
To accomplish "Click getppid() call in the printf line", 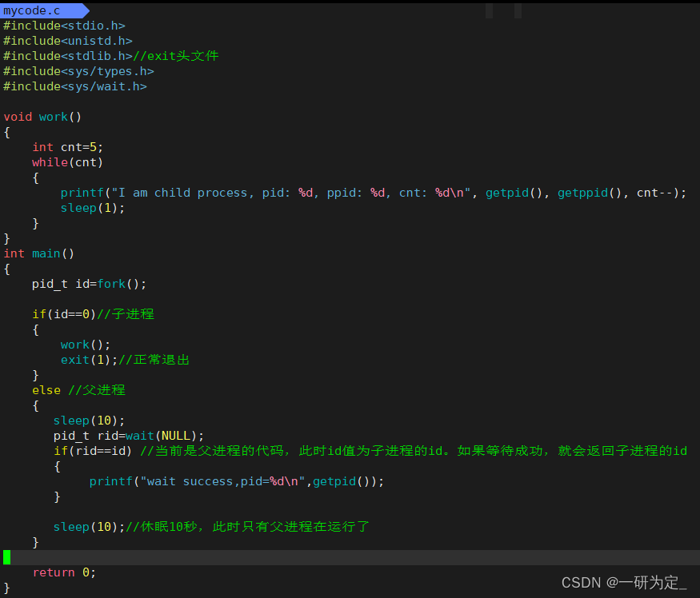I will click(x=590, y=193).
